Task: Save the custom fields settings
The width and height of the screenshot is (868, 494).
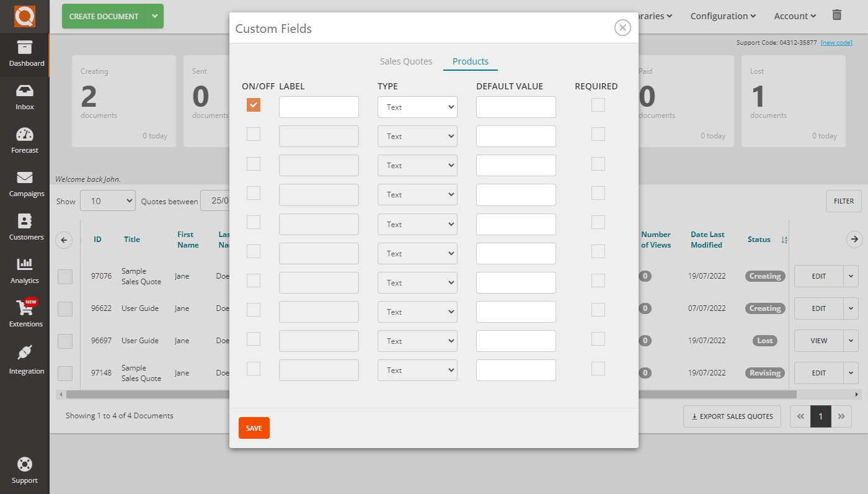Action: pos(254,428)
